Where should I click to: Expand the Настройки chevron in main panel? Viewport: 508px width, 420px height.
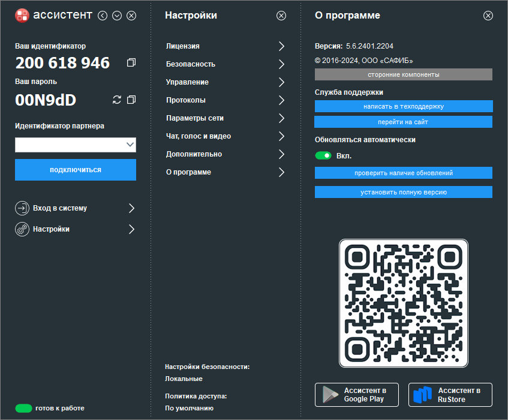click(131, 229)
